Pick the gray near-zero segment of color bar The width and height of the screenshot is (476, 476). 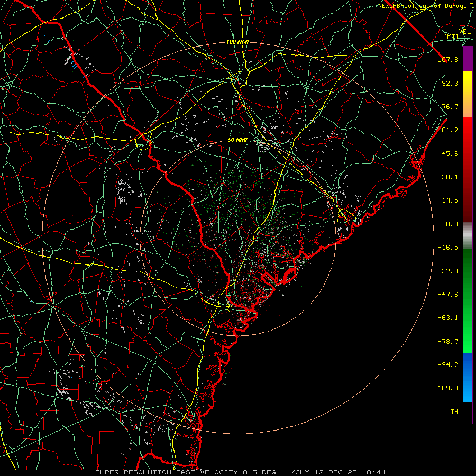(x=467, y=235)
